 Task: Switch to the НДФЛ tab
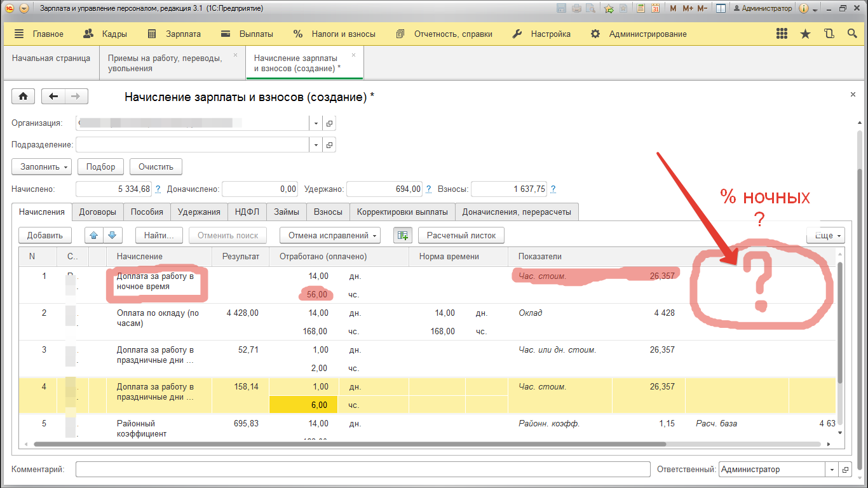247,212
